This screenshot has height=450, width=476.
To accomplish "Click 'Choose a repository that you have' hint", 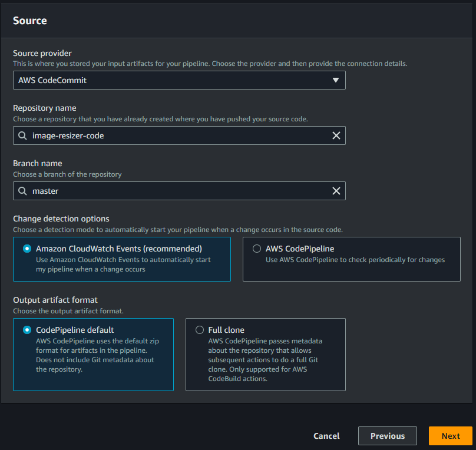I will 160,119.
